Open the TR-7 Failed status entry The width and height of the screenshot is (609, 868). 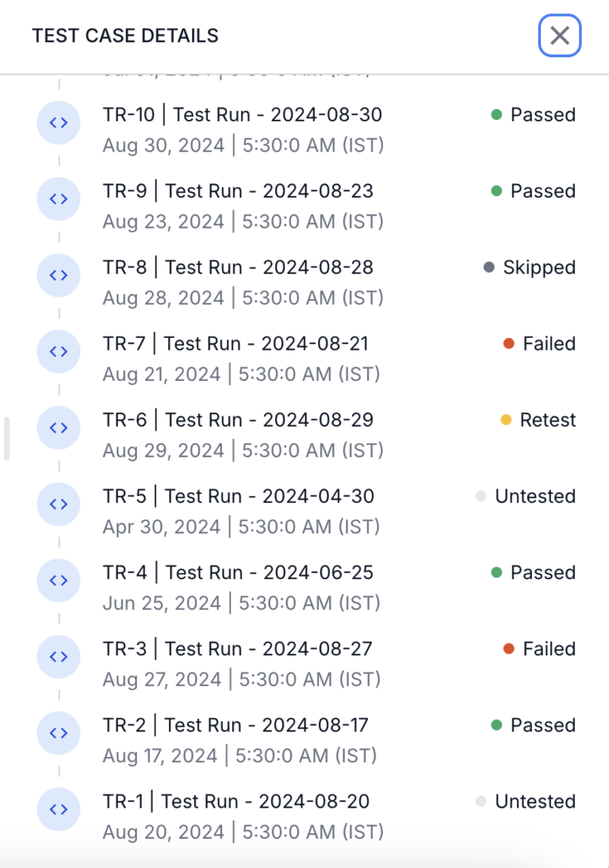pyautogui.click(x=542, y=344)
